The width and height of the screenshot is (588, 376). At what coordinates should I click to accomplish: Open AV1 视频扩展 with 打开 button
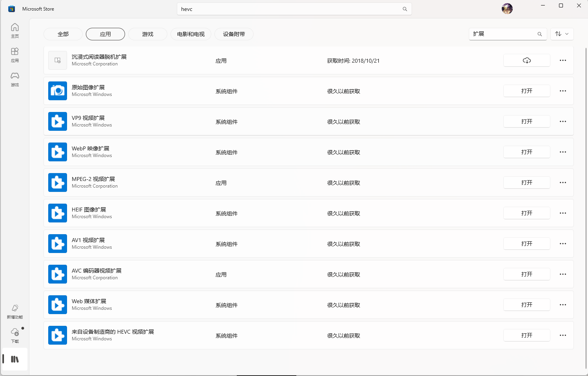coord(527,244)
